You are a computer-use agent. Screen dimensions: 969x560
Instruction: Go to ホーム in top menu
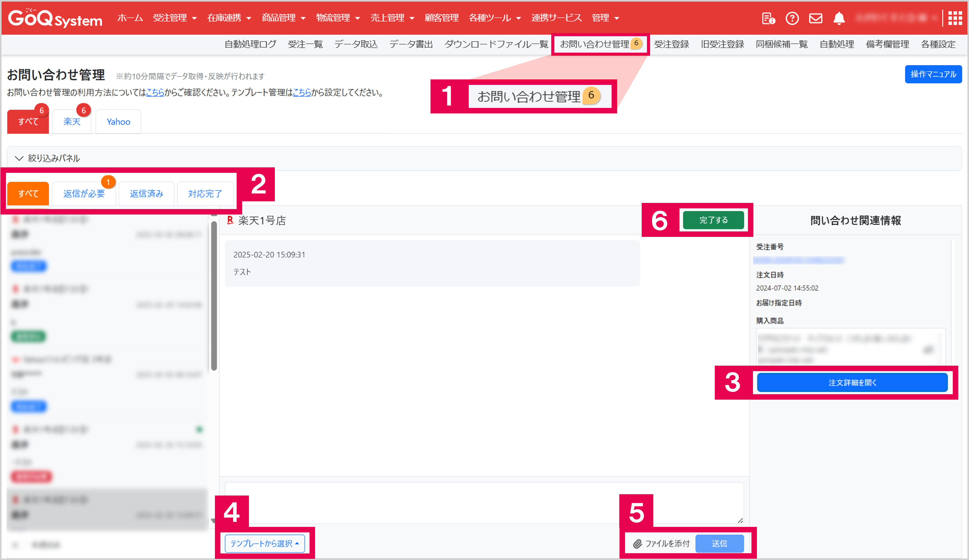[130, 18]
